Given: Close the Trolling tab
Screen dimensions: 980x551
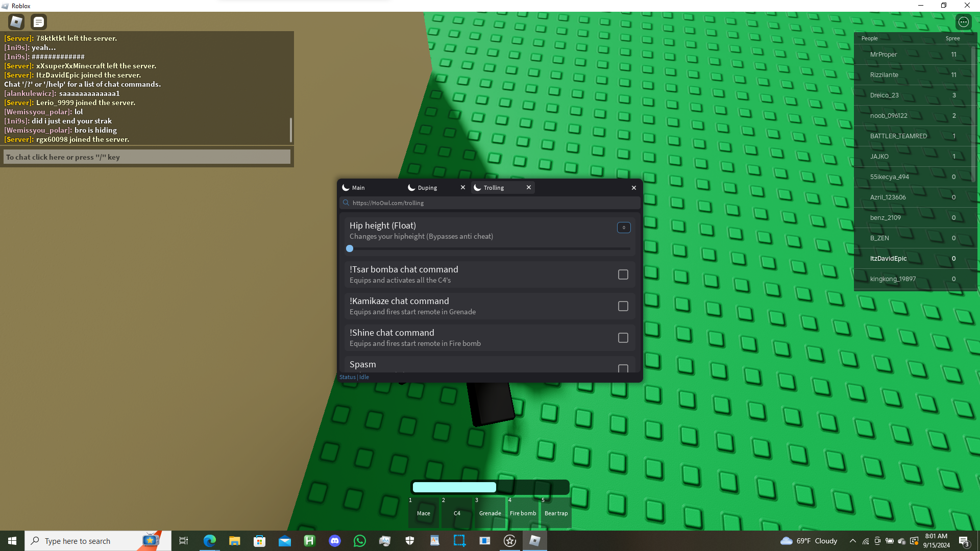Looking at the screenshot, I should [529, 187].
